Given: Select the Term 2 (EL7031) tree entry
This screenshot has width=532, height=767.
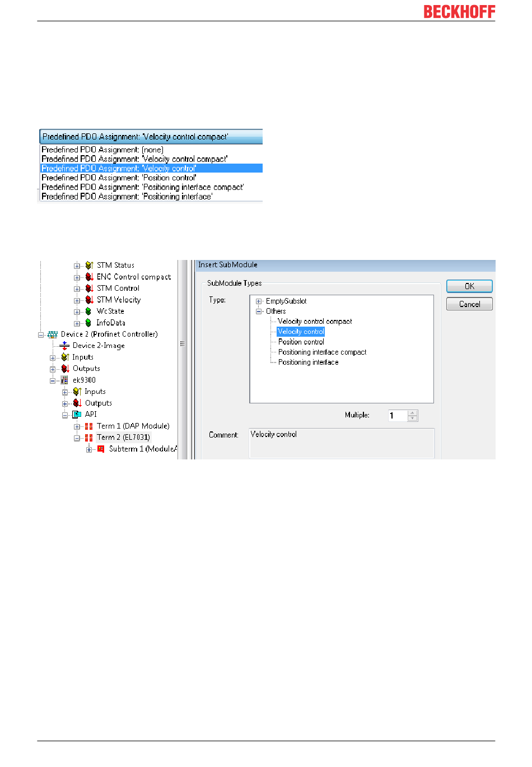Looking at the screenshot, I should point(123,438).
